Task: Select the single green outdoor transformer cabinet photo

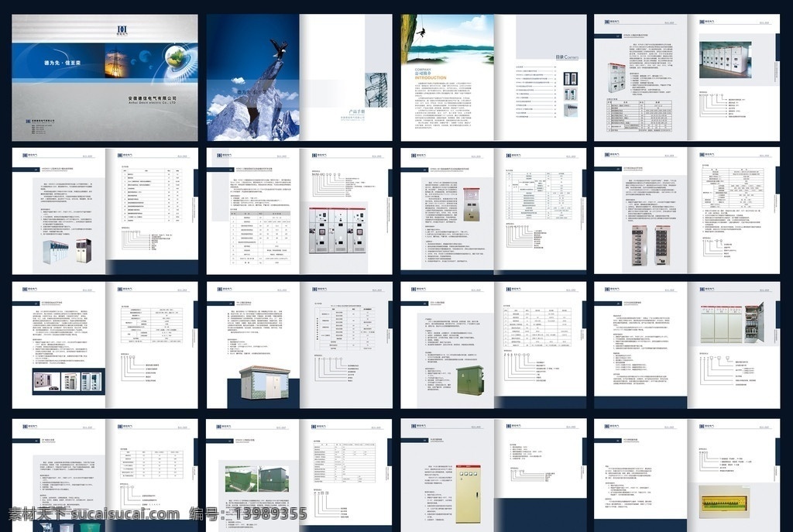Action: [469, 381]
